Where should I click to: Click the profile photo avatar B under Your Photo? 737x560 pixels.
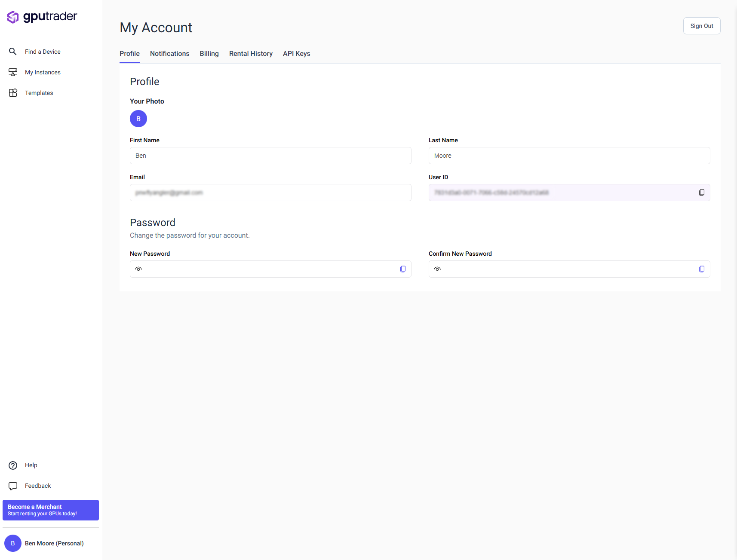[138, 119]
